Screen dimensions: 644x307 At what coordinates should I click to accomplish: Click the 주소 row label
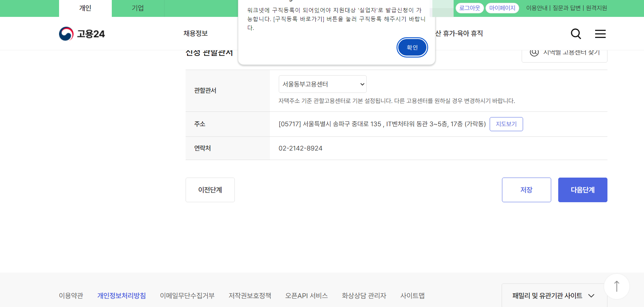[x=200, y=124]
